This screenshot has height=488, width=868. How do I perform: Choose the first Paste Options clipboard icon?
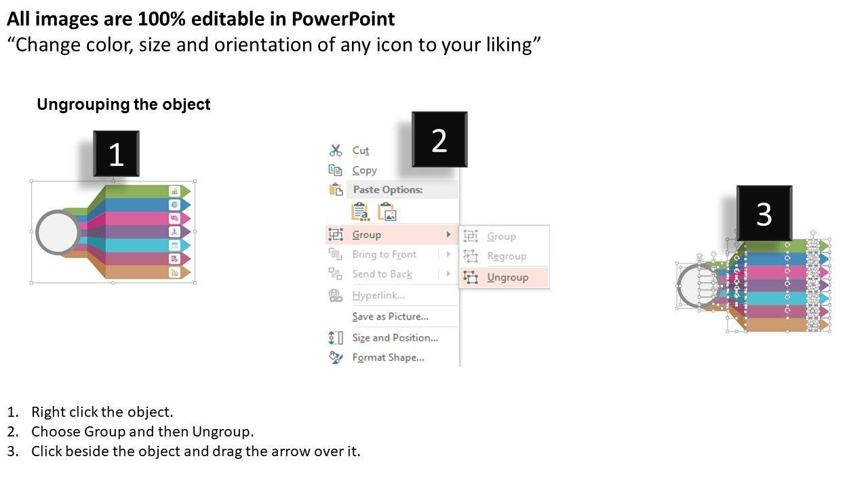360,212
